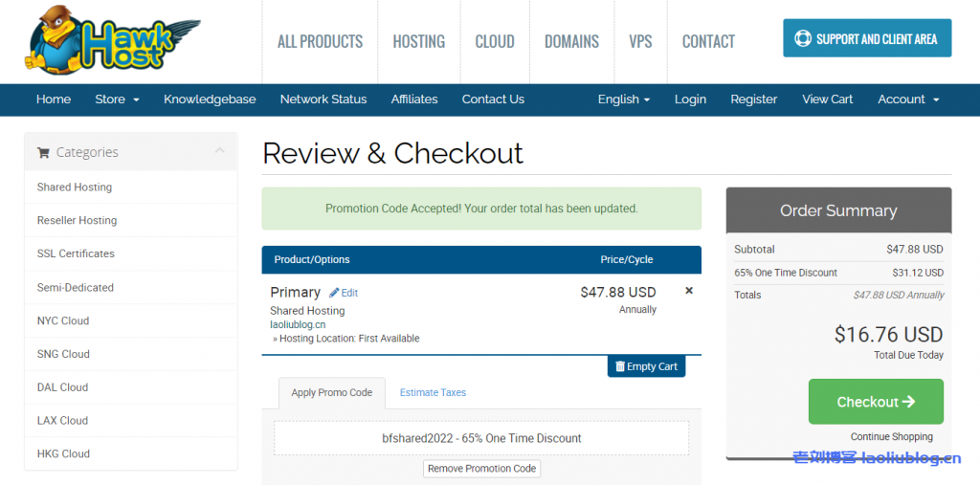Click the Empty Cart trash button
The width and height of the screenshot is (980, 485).
(x=646, y=366)
